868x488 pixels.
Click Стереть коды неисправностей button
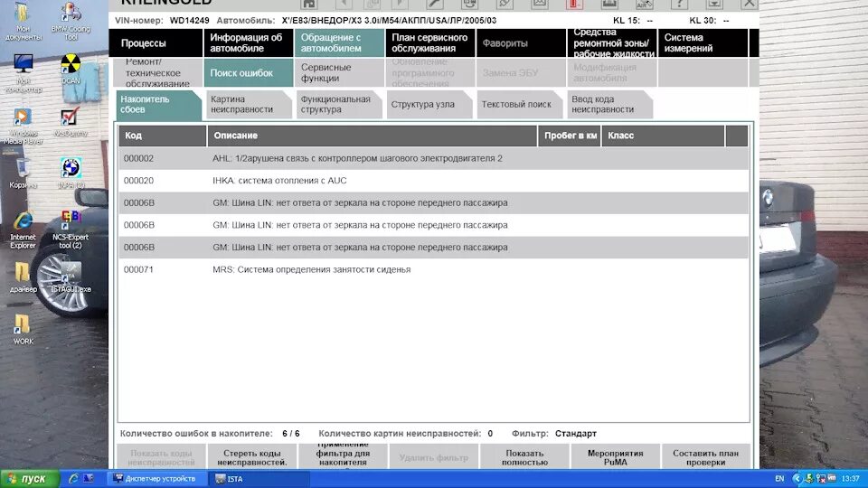(x=252, y=457)
